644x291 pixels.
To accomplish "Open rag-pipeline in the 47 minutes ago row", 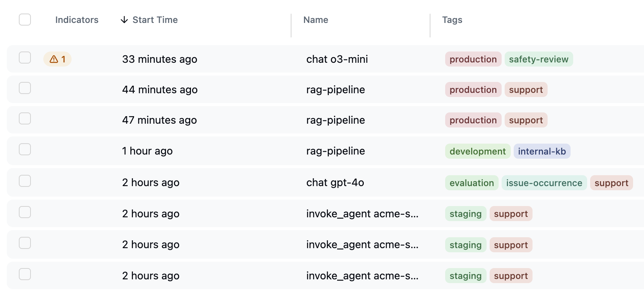I will pyautogui.click(x=336, y=120).
